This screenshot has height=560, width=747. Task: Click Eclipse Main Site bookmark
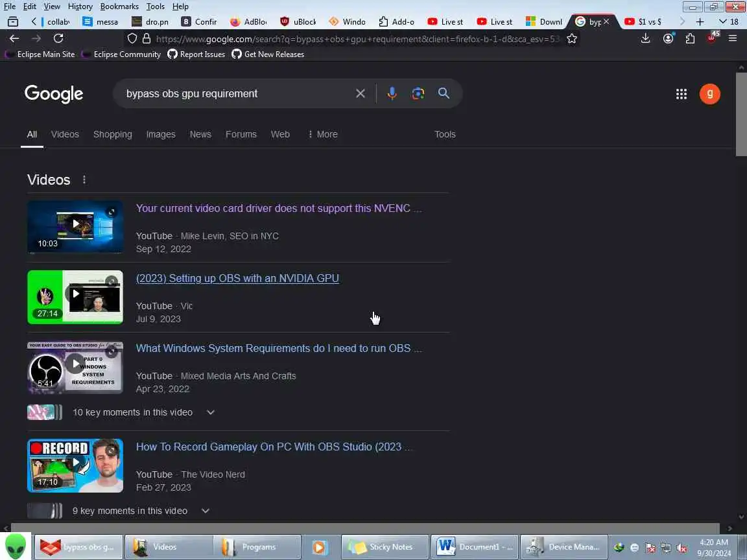pyautogui.click(x=40, y=54)
